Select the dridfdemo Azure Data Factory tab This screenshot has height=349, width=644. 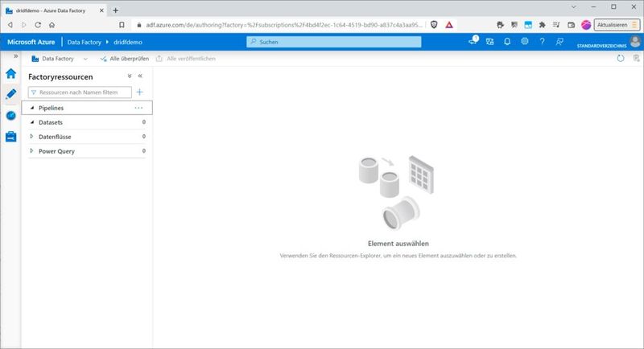coord(54,10)
